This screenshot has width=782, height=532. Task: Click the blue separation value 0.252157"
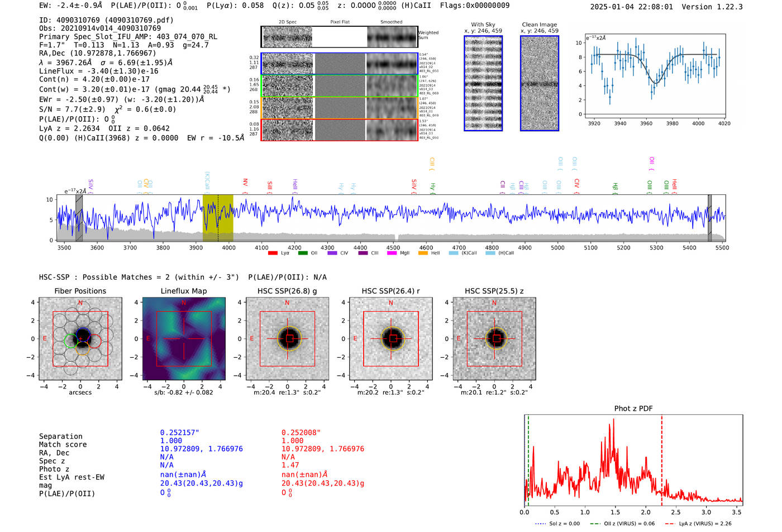(x=180, y=433)
